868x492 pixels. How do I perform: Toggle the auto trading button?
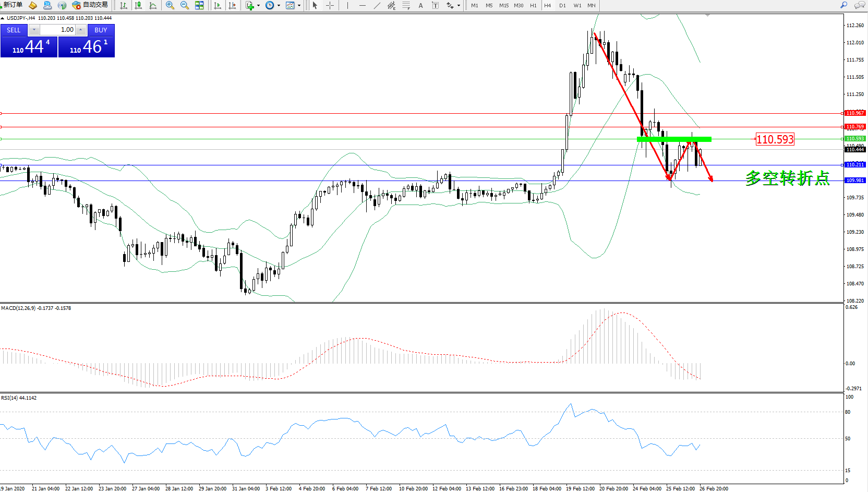coord(90,5)
